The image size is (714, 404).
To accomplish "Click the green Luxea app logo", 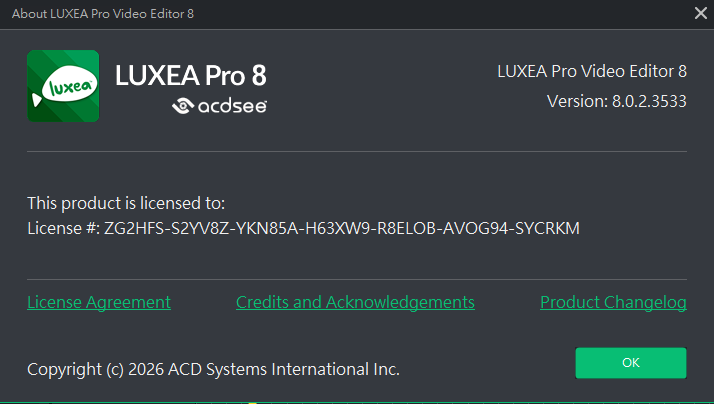I will pyautogui.click(x=62, y=87).
